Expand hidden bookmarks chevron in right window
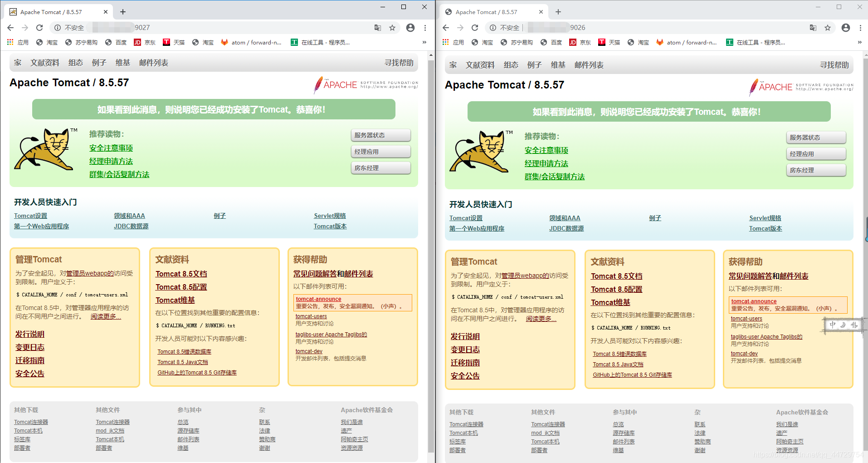 (860, 42)
